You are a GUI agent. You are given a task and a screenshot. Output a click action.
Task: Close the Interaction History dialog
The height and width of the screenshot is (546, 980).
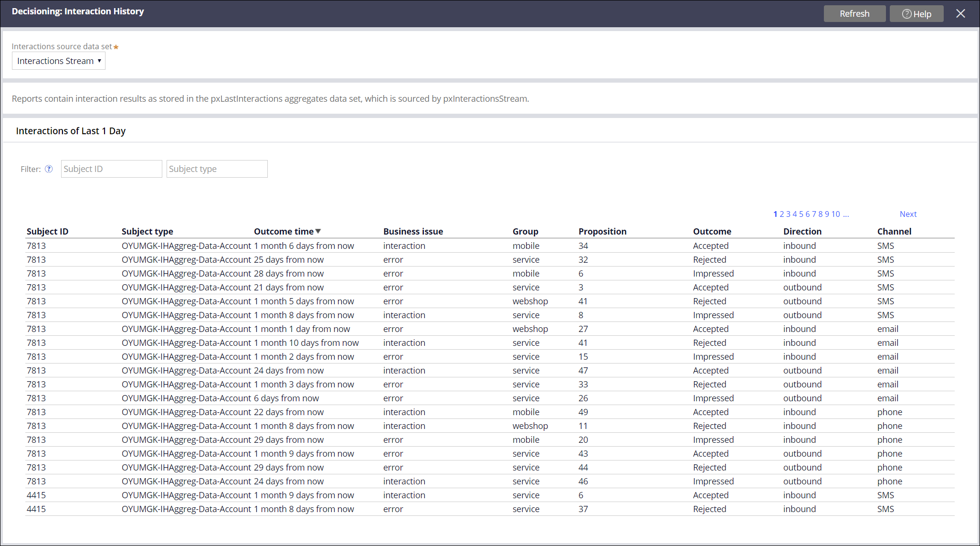[x=960, y=13]
